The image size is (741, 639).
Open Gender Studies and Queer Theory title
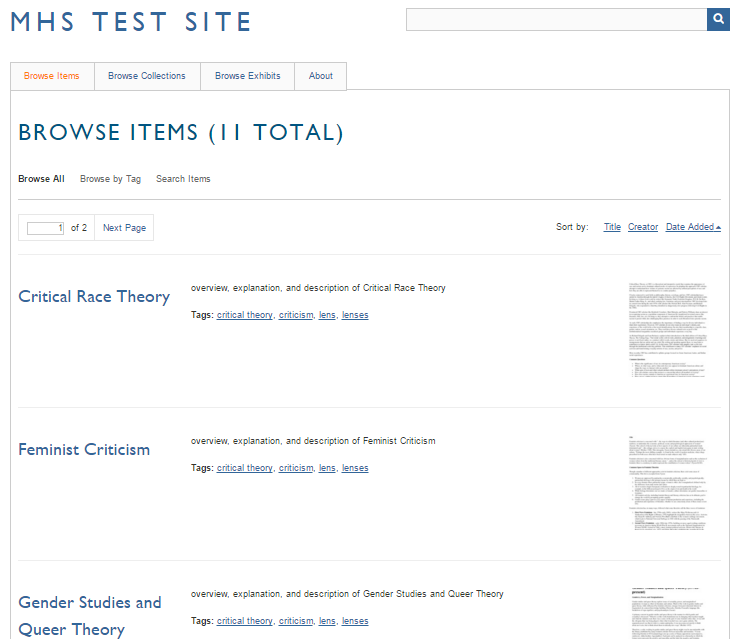90,616
